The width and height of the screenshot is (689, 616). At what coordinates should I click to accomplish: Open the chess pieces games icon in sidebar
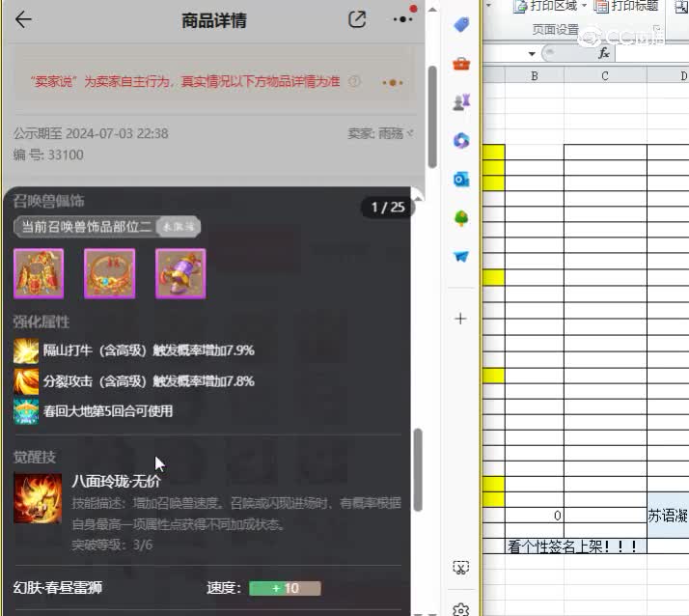coord(461,102)
